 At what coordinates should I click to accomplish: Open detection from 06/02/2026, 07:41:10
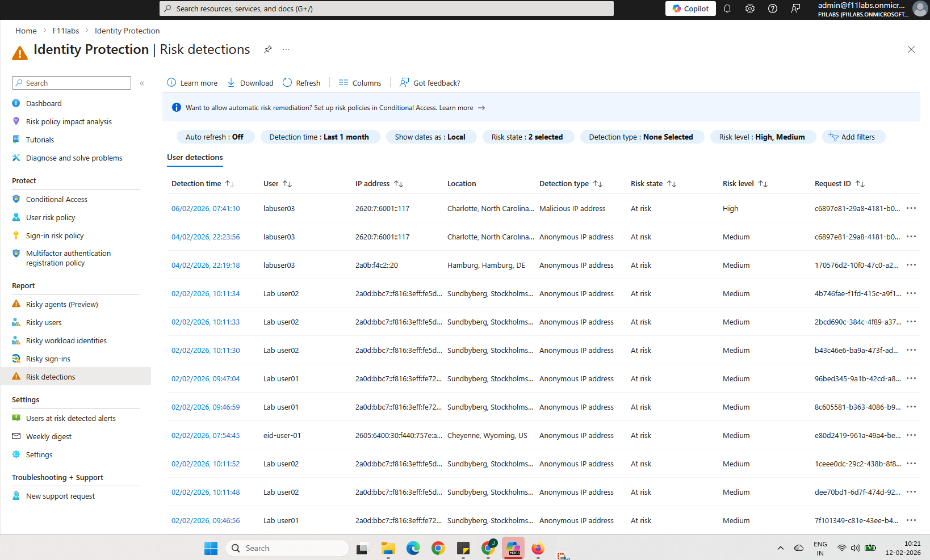click(206, 209)
